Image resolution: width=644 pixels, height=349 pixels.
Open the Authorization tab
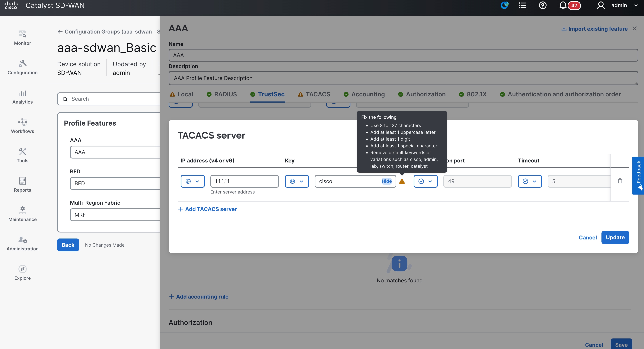[422, 94]
